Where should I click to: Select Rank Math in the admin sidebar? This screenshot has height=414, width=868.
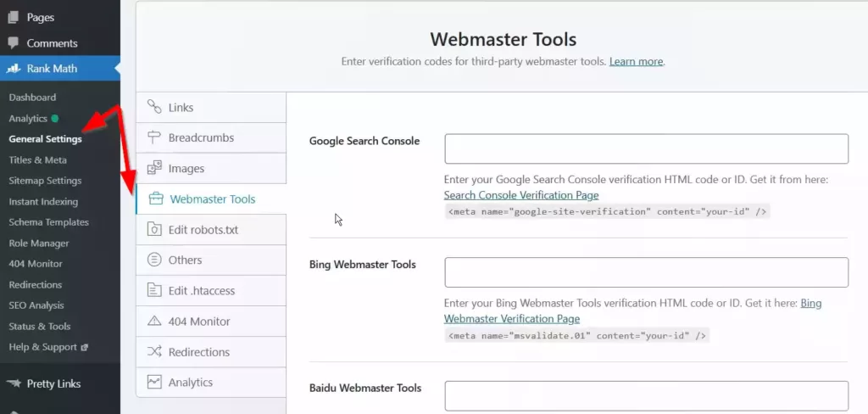[60, 69]
